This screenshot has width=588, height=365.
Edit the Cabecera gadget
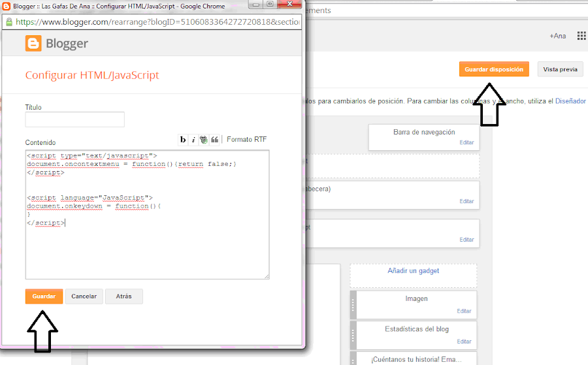tap(466, 201)
